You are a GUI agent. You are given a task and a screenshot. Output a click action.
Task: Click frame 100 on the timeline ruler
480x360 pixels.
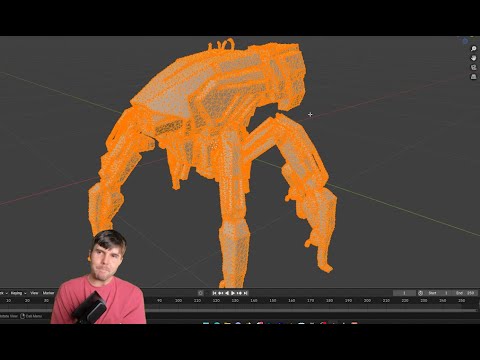(178, 301)
